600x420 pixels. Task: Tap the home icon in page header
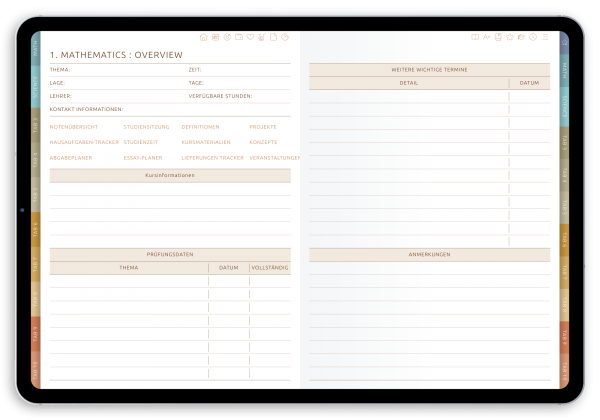click(x=204, y=38)
